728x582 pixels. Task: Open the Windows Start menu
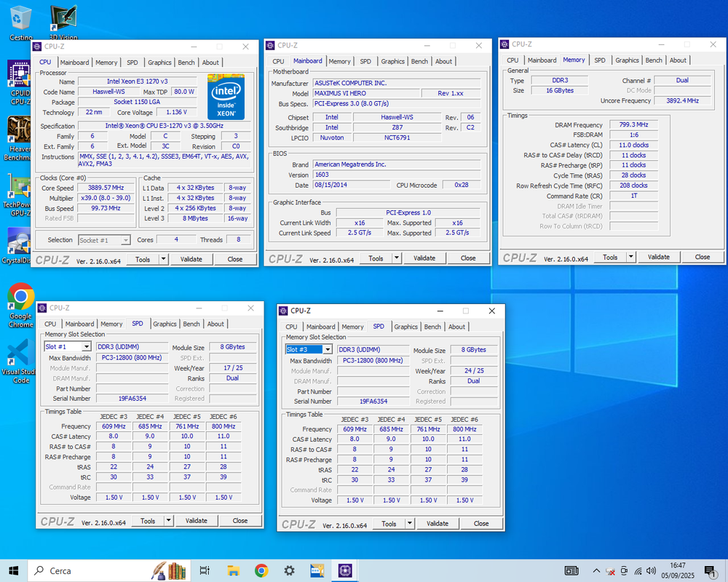tap(13, 571)
